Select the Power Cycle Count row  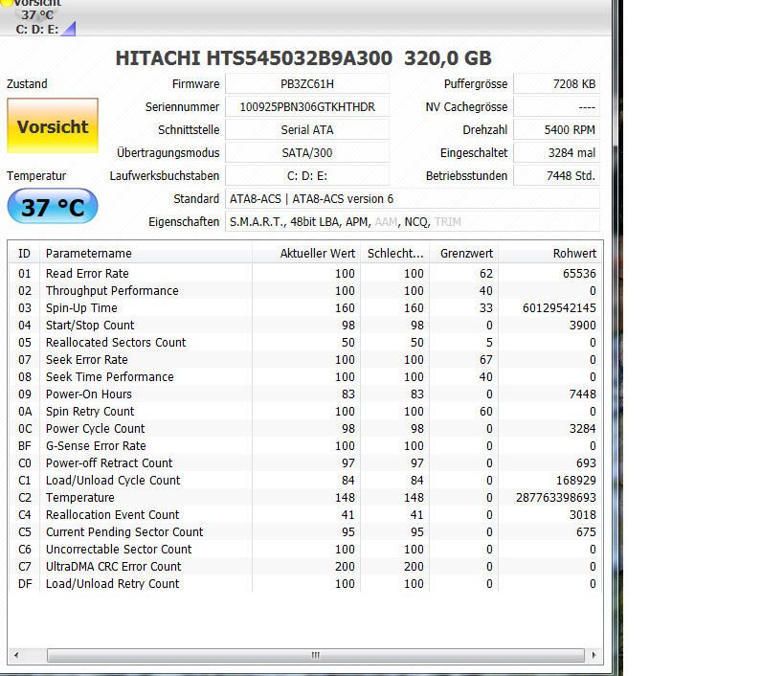[305, 429]
